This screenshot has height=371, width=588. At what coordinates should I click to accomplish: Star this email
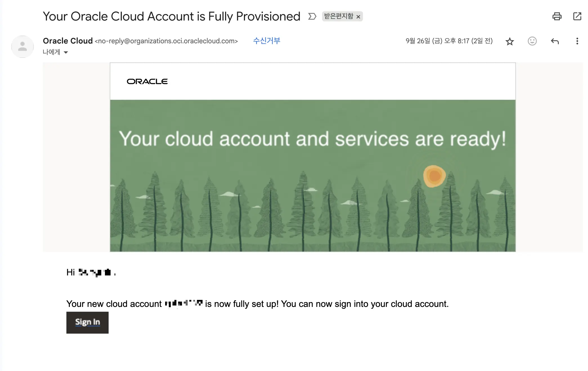point(510,41)
